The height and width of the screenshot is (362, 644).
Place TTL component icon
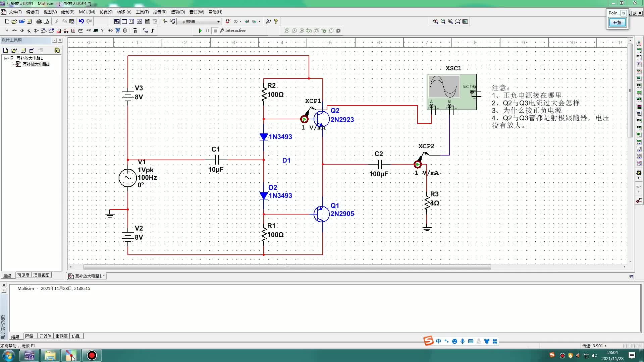pyautogui.click(x=44, y=31)
